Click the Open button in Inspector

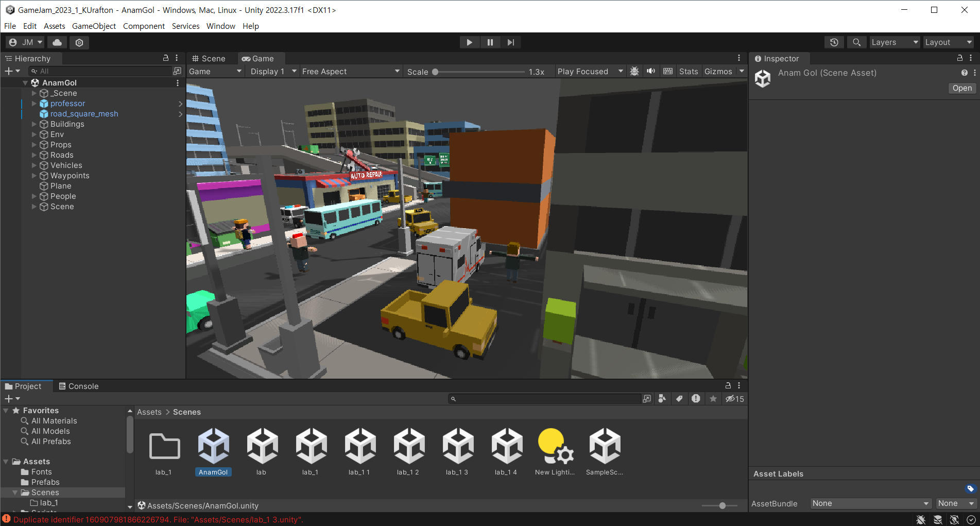[962, 88]
